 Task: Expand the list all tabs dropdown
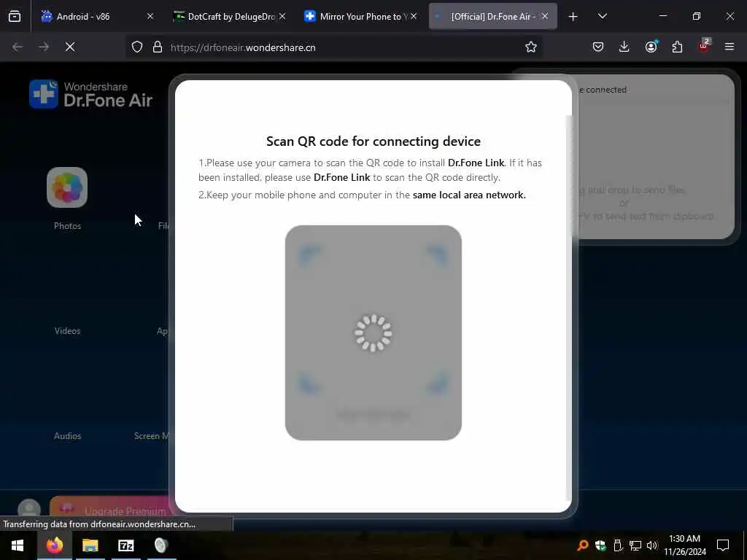tap(602, 16)
